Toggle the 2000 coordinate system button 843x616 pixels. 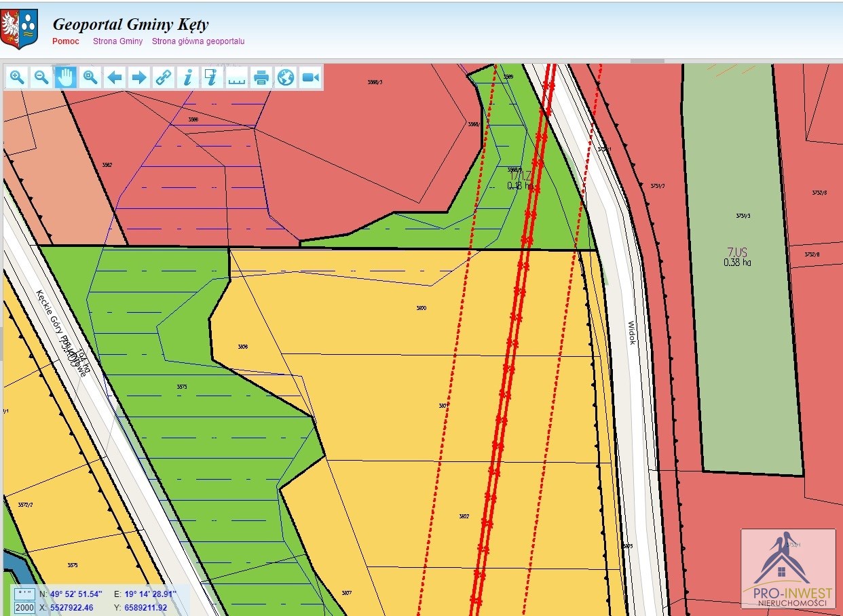(x=24, y=608)
